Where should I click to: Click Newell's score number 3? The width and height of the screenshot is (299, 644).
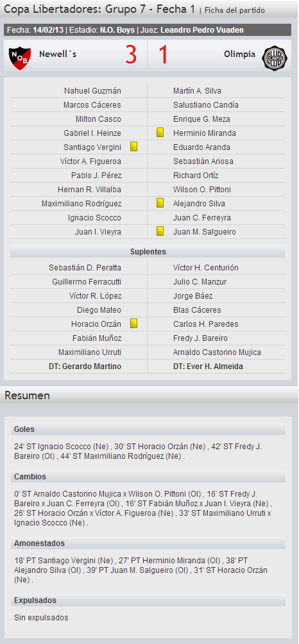[131, 55]
